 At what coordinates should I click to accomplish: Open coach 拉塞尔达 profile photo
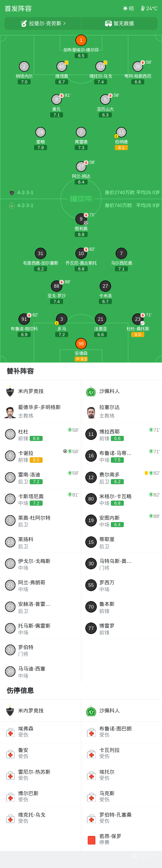pos(91,412)
